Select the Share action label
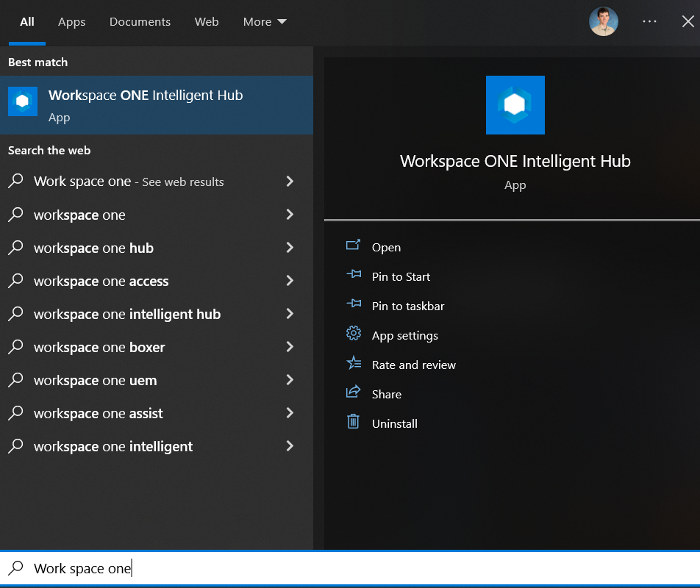Viewport: 700px width, 588px height. coord(387,395)
